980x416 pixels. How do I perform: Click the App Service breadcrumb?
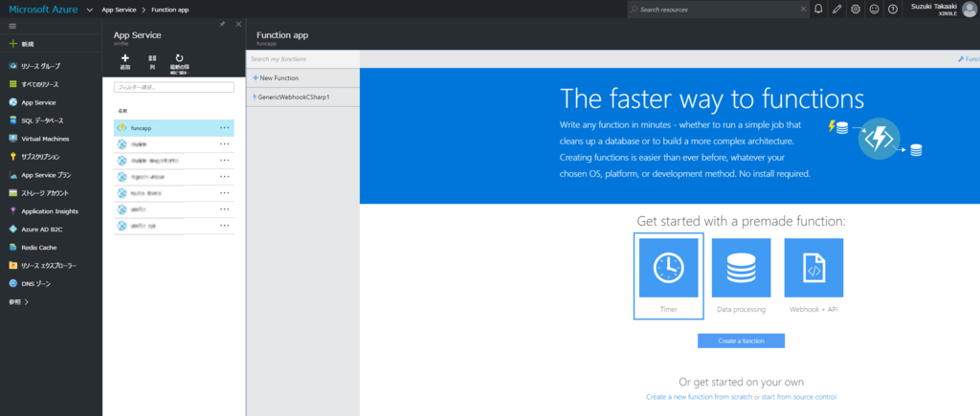point(119,10)
